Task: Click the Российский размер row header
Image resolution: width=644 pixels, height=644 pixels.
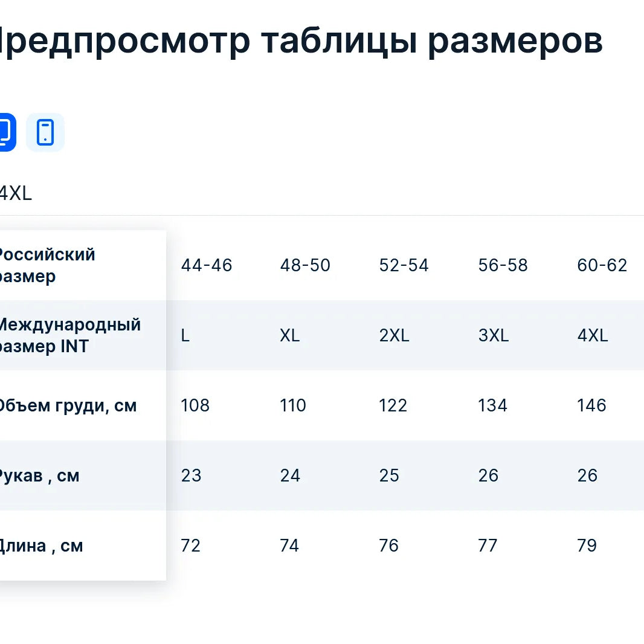Action: click(x=46, y=265)
